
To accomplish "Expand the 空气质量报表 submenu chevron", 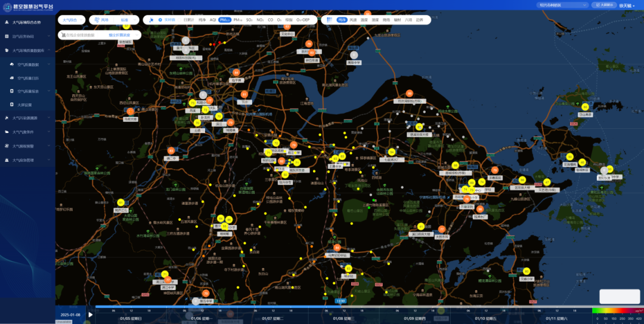I will pyautogui.click(x=49, y=91).
